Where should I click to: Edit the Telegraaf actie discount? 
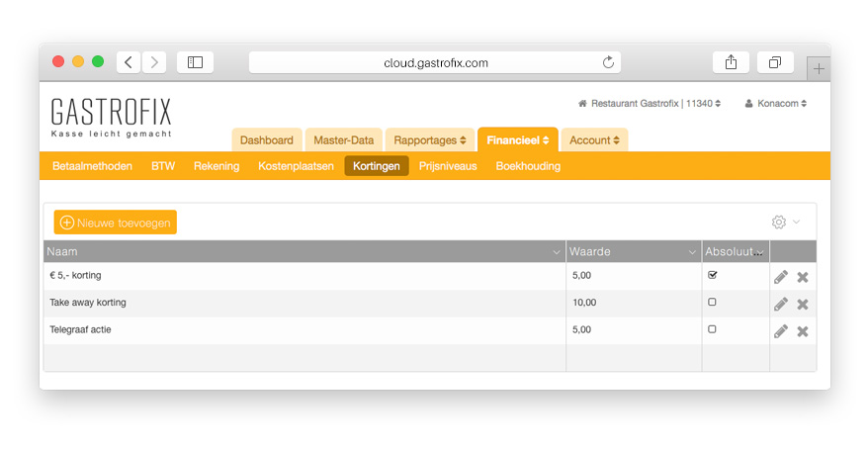tap(781, 330)
